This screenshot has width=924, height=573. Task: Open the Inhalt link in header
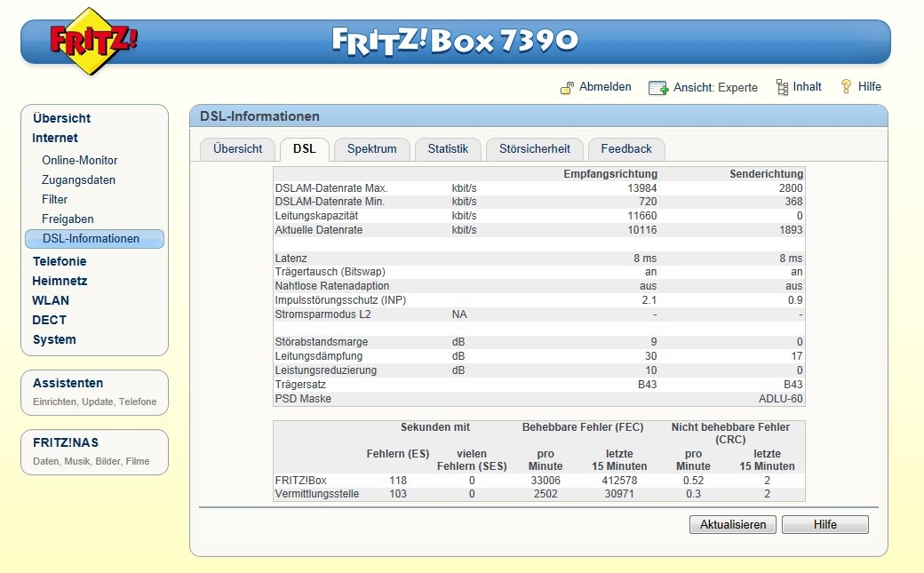click(807, 87)
